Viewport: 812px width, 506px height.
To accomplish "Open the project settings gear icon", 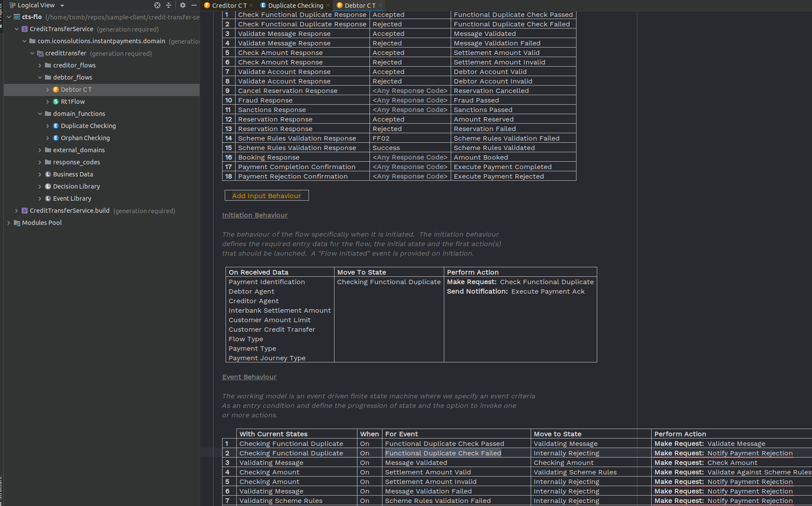I will click(x=182, y=5).
